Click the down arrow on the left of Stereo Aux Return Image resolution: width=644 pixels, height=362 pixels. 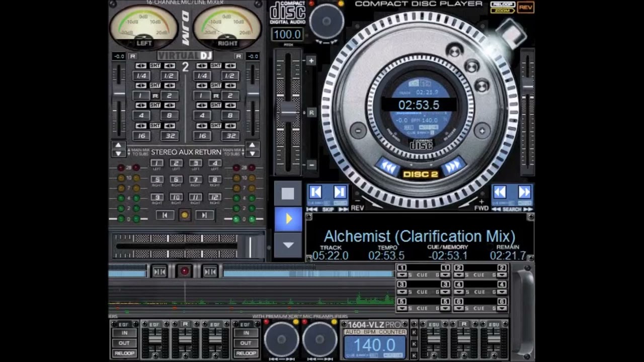coord(118,153)
